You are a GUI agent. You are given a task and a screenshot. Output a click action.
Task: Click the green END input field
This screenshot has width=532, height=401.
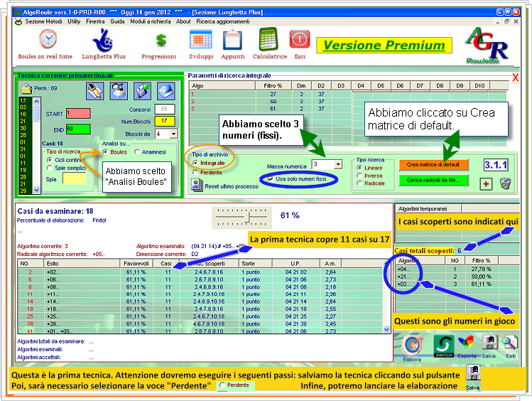coord(78,129)
